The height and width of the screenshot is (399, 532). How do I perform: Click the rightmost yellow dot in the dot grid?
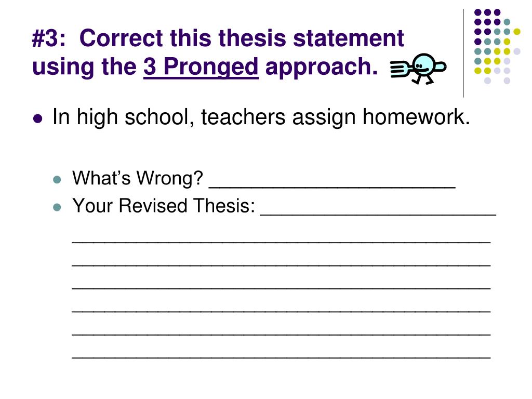(x=517, y=32)
